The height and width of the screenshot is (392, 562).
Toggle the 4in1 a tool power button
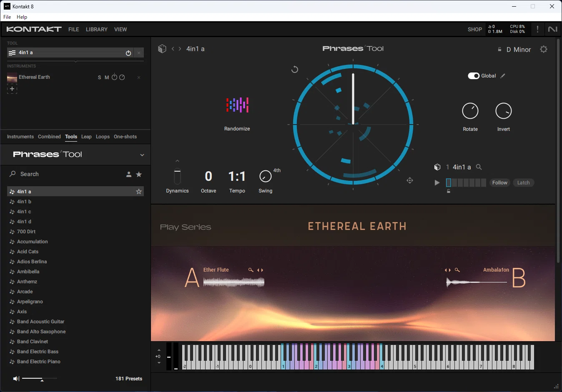128,53
